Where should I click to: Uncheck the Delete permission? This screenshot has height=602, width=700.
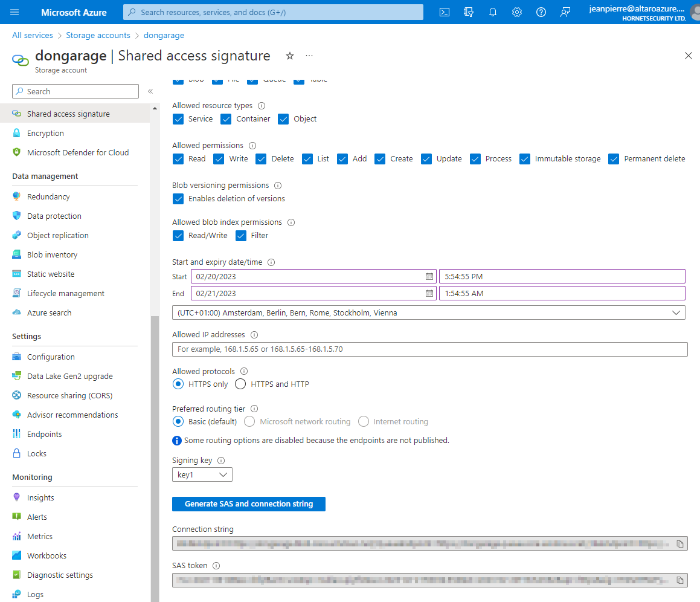point(261,158)
